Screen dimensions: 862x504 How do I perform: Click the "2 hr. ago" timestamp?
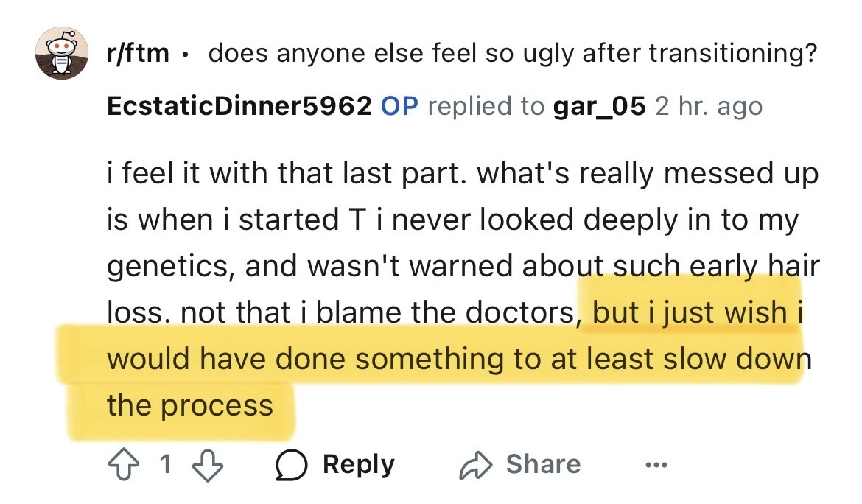[708, 106]
